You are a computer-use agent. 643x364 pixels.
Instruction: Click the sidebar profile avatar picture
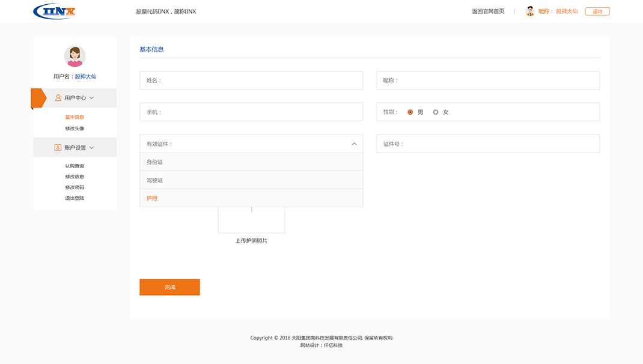(75, 56)
